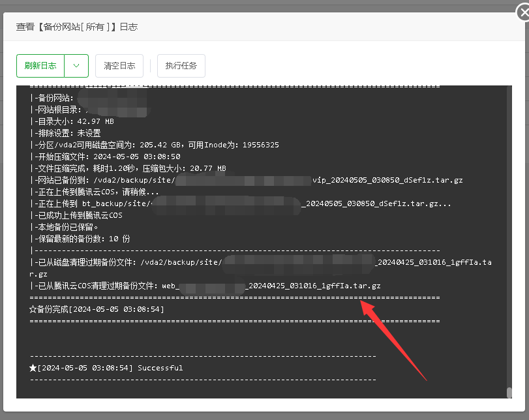The height and width of the screenshot is (420, 529).
Task: Open the dropdown arrow beside 刷新日志
Action: tap(76, 66)
